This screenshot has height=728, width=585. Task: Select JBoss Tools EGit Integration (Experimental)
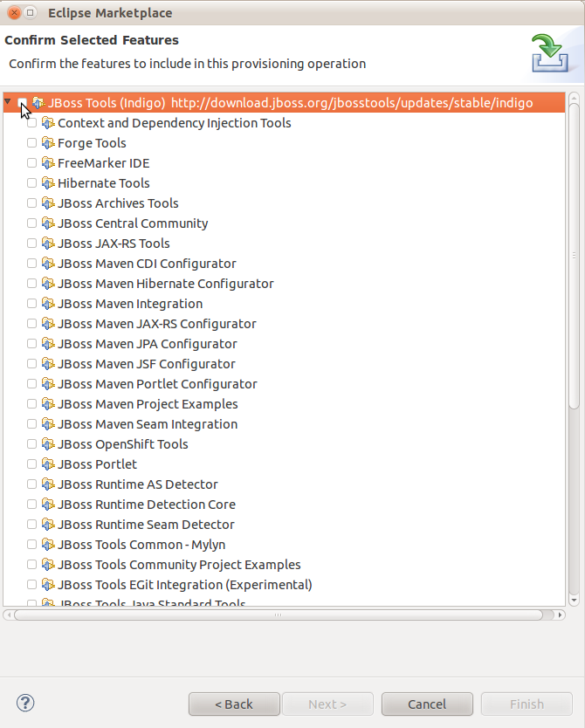point(184,585)
